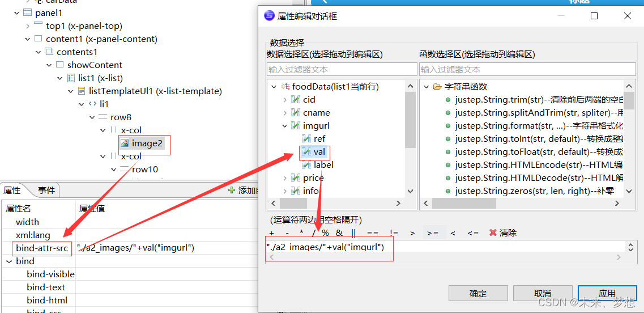
Task: Select ref under imgurl
Action: (319, 138)
